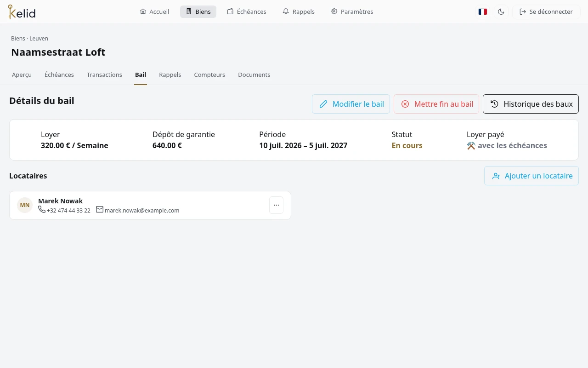Follow the Biens breadcrumb link

coord(18,39)
